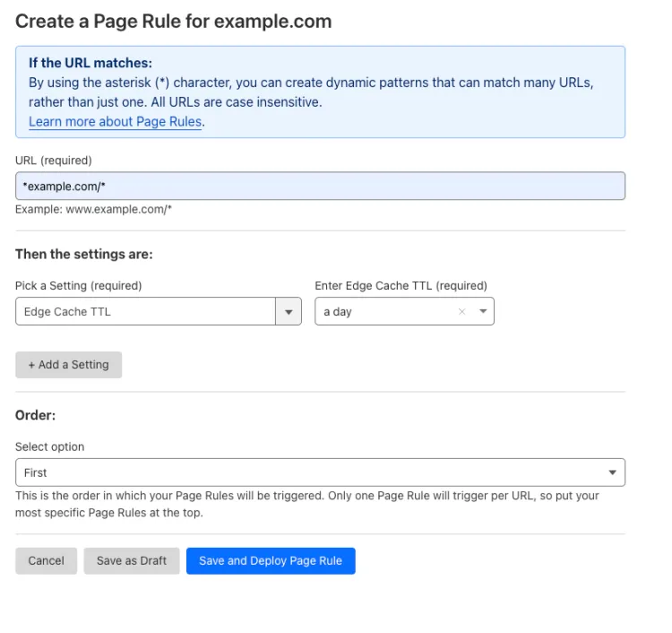The height and width of the screenshot is (633, 672).
Task: Click the 'Enter Edge Cache TTL (required)' label
Action: click(x=401, y=286)
